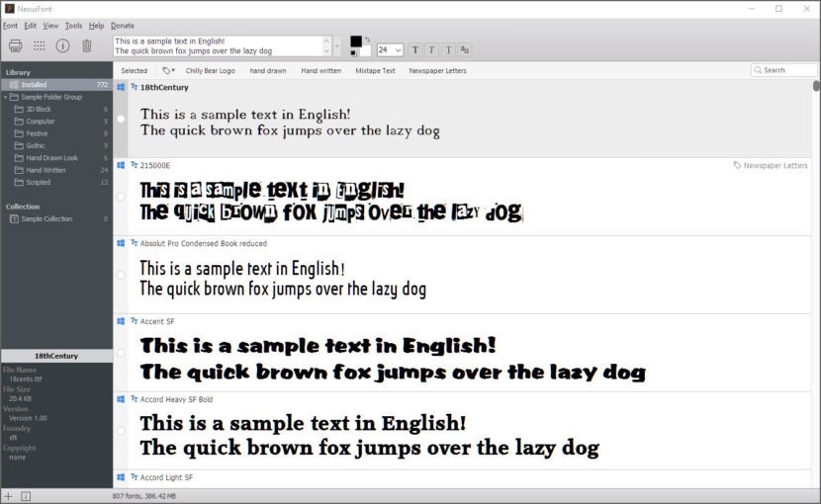
Task: Click the white background color swatch
Action: click(x=365, y=50)
